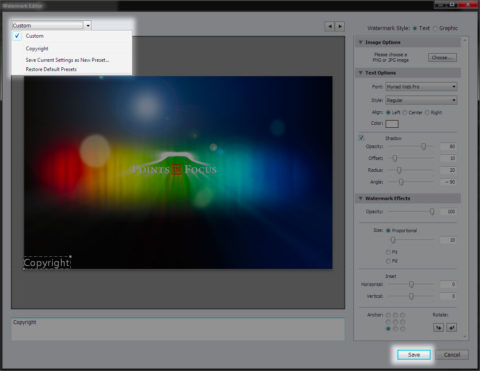The image size is (480, 371).
Task: Show the previous photo with left arrow
Action: (x=330, y=26)
